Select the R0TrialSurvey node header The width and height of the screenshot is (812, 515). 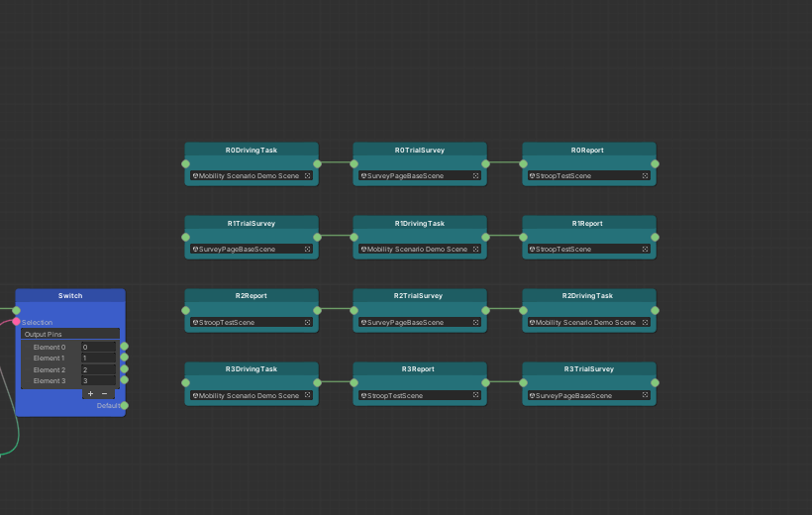(x=420, y=150)
